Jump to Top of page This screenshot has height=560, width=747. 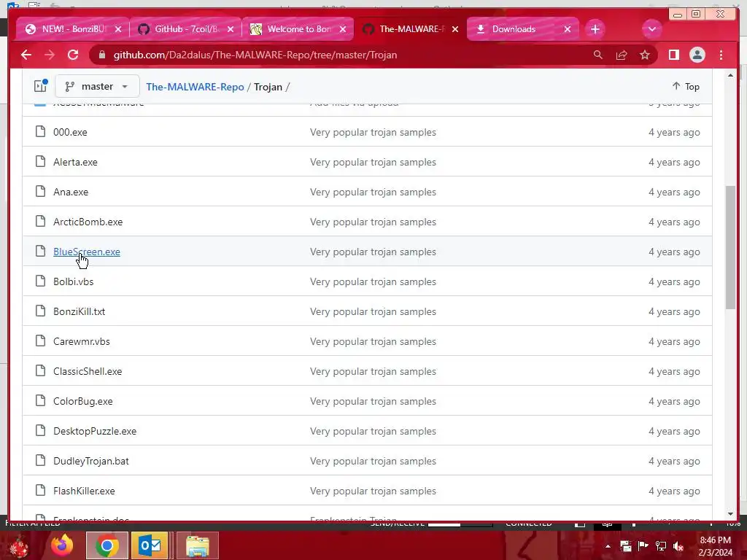pyautogui.click(x=686, y=86)
